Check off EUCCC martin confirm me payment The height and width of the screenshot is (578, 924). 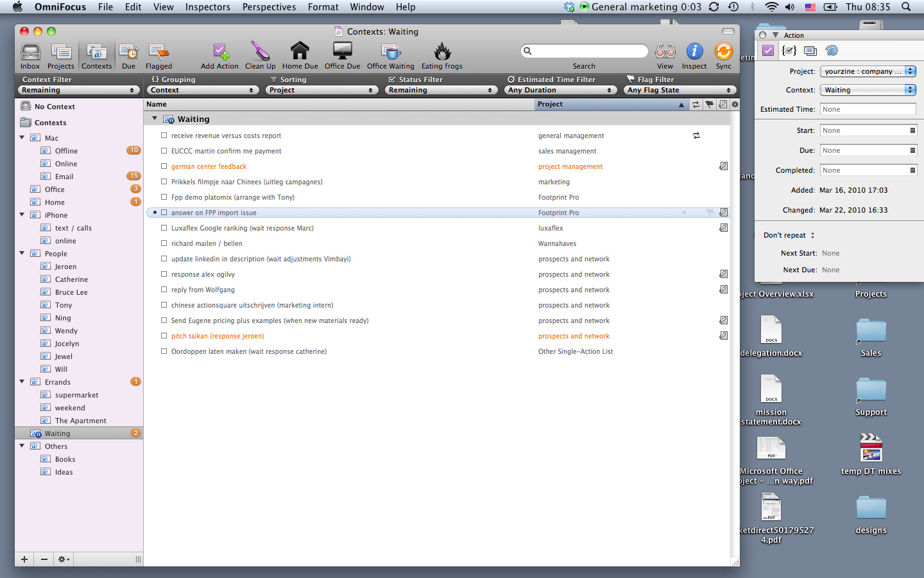coord(164,151)
